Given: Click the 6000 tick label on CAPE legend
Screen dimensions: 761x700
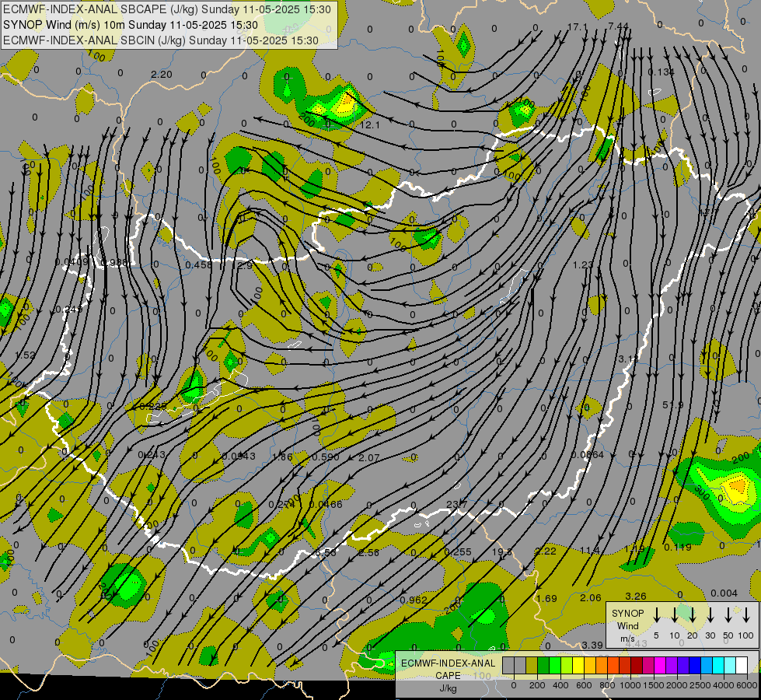Looking at the screenshot, I should click(x=747, y=685).
